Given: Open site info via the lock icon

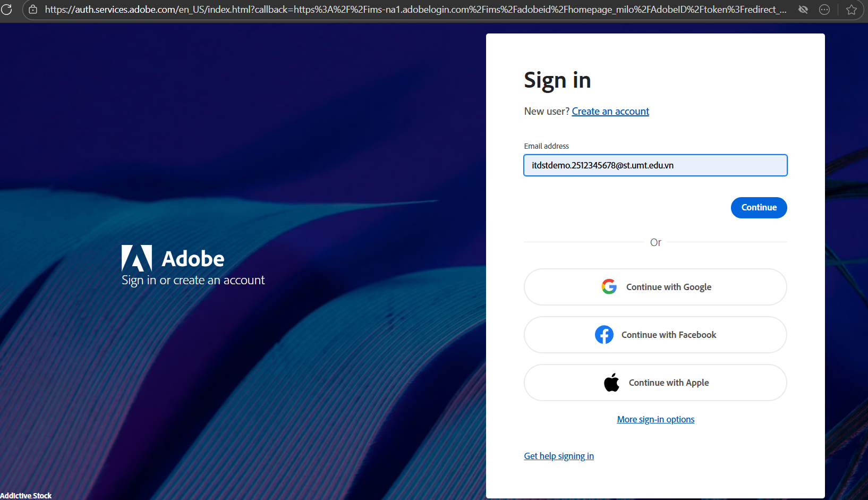Looking at the screenshot, I should point(33,10).
